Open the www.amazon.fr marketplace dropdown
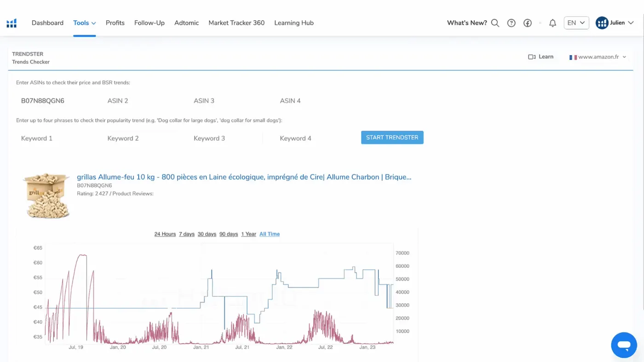 (598, 57)
